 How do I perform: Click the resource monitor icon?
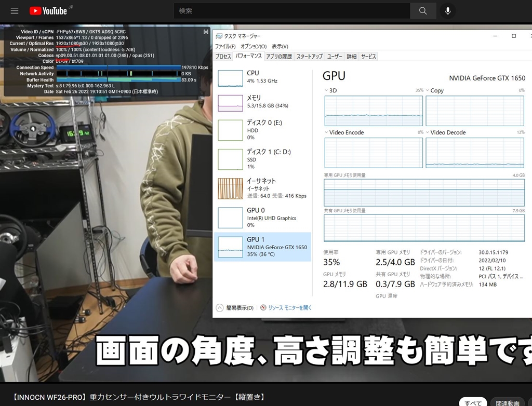point(263,308)
